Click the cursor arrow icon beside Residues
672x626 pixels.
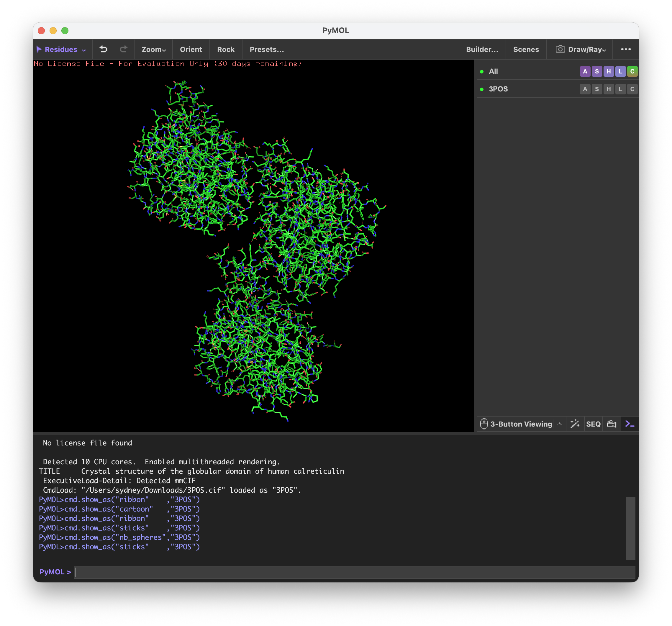tap(39, 49)
